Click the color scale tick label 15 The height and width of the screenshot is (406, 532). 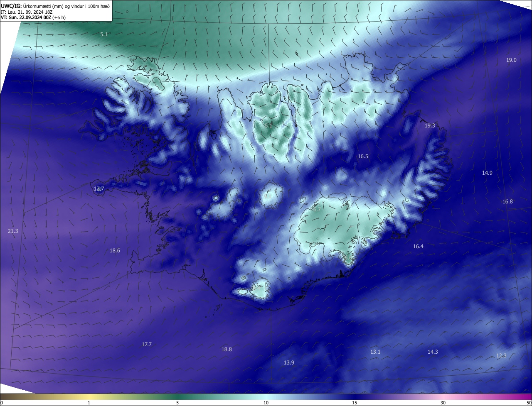click(355, 403)
